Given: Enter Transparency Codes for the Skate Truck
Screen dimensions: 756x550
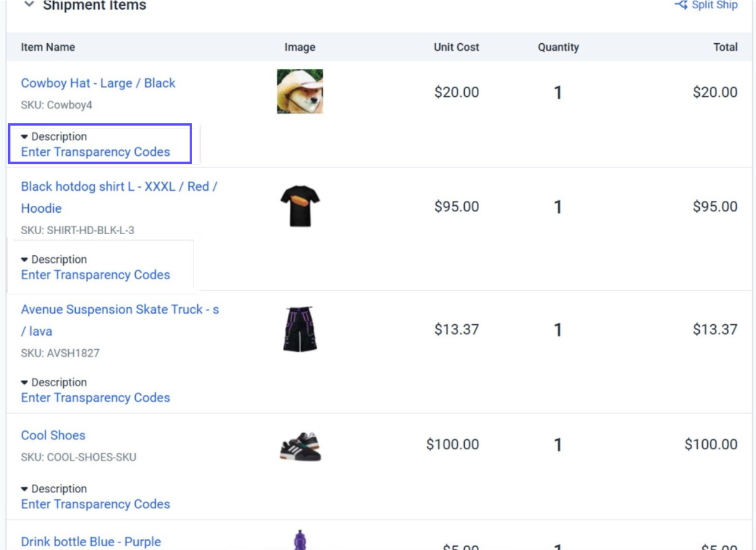Looking at the screenshot, I should tap(96, 397).
